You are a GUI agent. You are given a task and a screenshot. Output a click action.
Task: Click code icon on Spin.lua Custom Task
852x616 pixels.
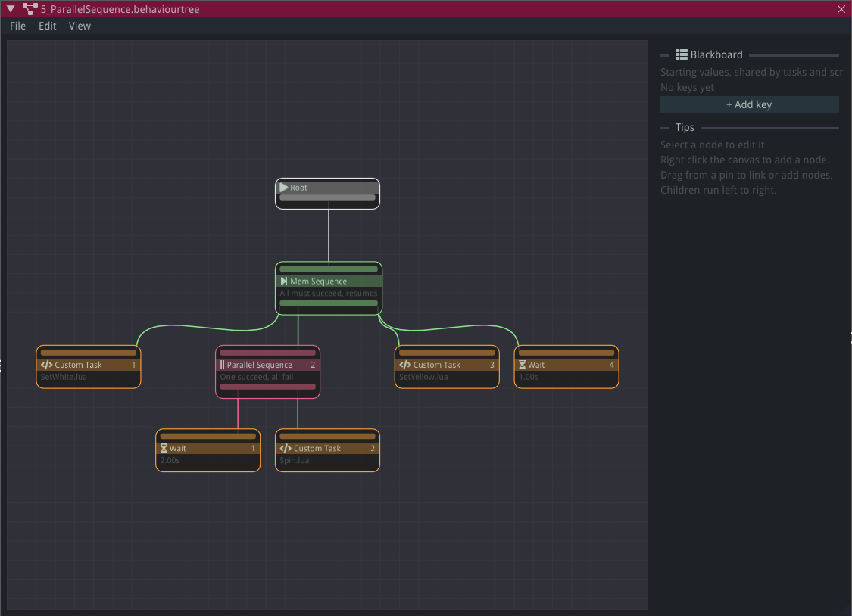(x=286, y=448)
